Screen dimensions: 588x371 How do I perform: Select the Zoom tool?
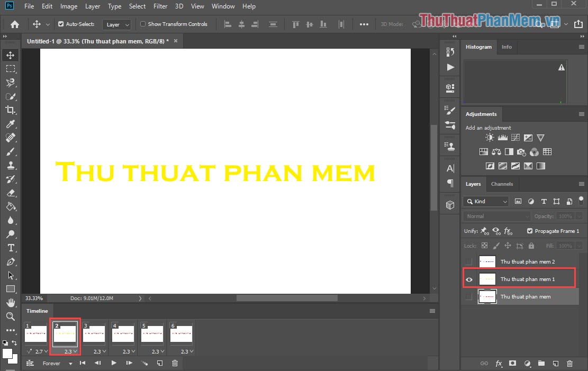coord(11,317)
